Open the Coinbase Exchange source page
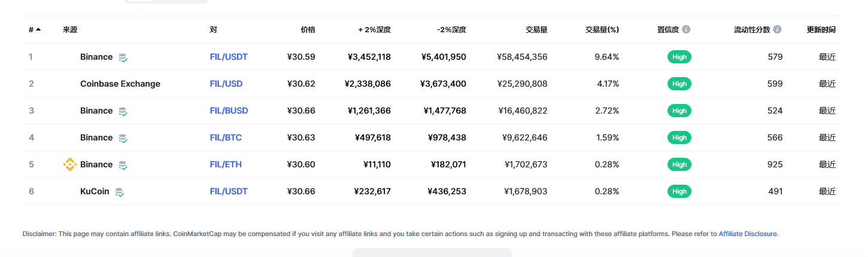Screen dimensions: 868x257 tap(120, 84)
